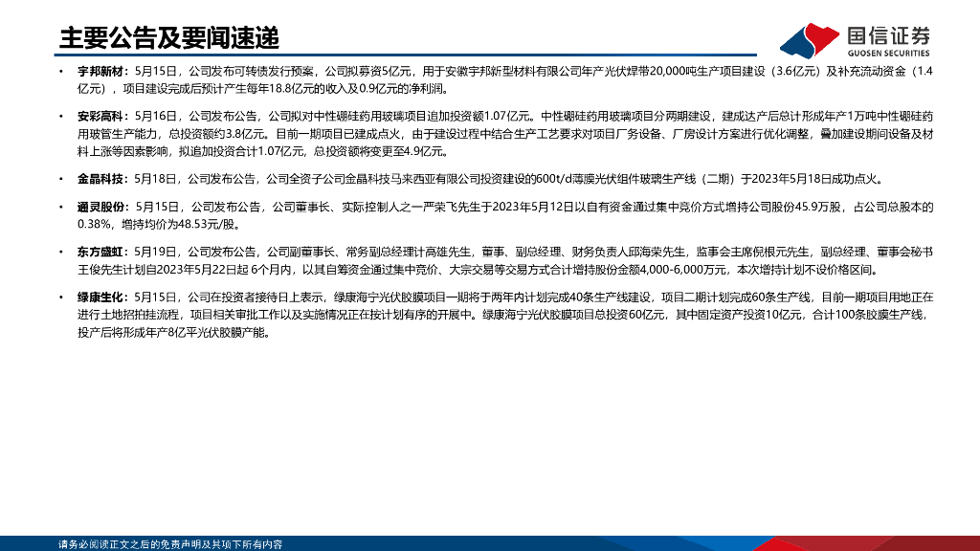Click the slide title 主要公告及要闻速递
This screenshot has height=551, width=980.
coord(168,38)
